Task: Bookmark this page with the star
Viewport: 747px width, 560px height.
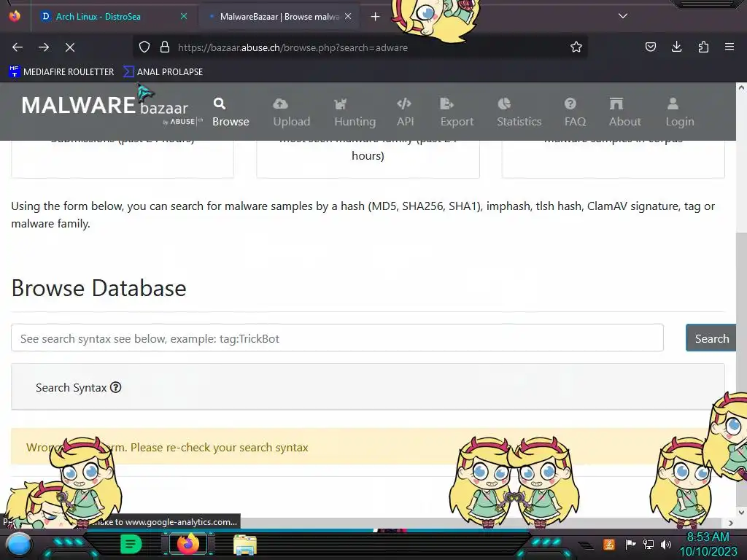Action: coord(576,47)
